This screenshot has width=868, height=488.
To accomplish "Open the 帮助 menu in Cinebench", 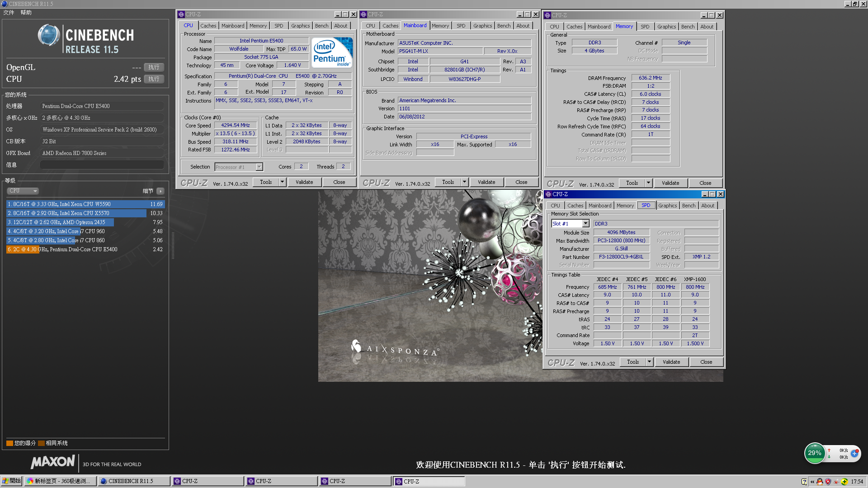I will click(26, 13).
